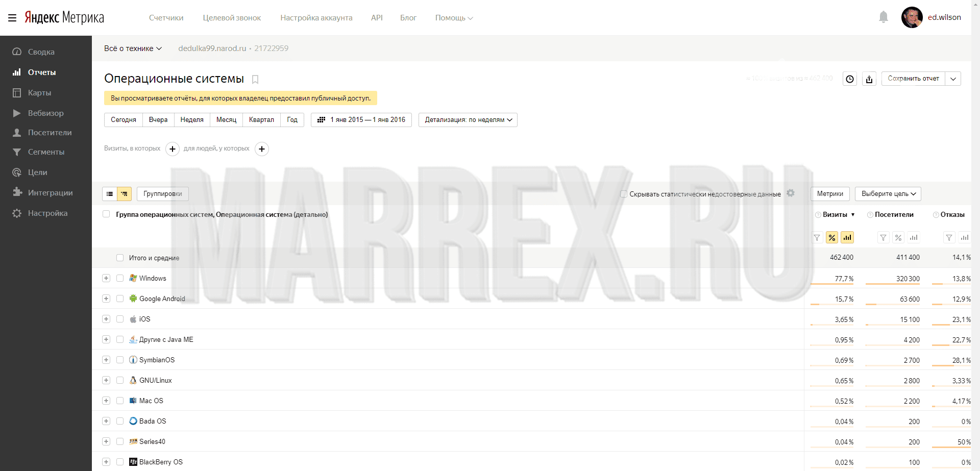Toggle the percent icon under Визиты
Screen dimensions: 980x471
pyautogui.click(x=832, y=238)
